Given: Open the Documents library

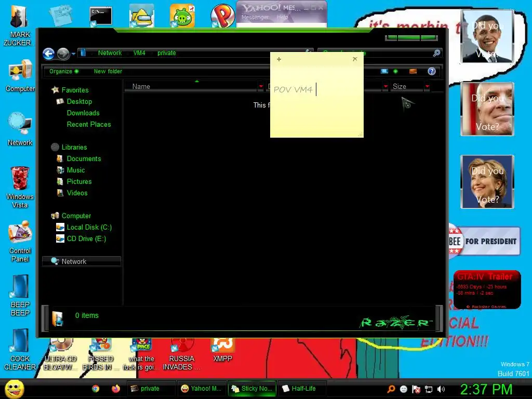Looking at the screenshot, I should coord(84,158).
